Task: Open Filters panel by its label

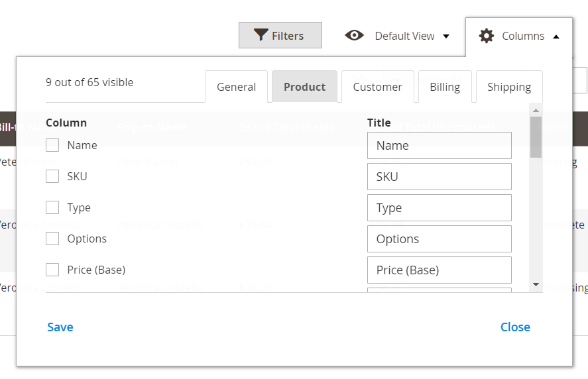Action: 288,36
